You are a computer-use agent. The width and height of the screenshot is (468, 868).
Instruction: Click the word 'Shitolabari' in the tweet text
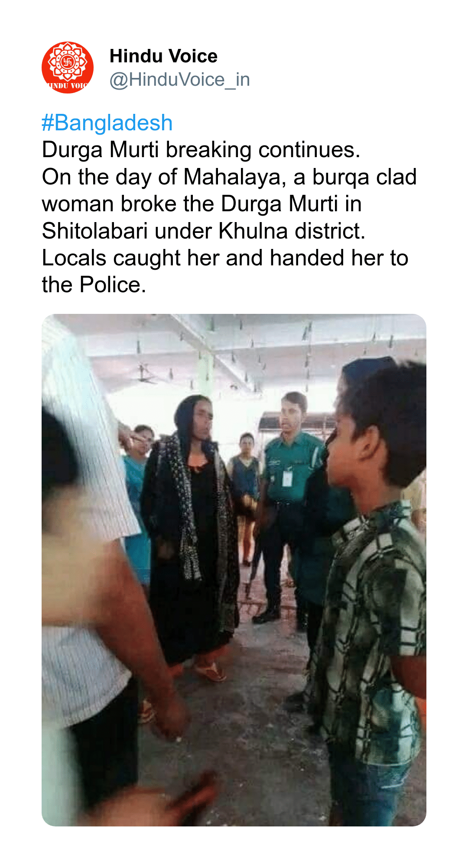tap(95, 231)
